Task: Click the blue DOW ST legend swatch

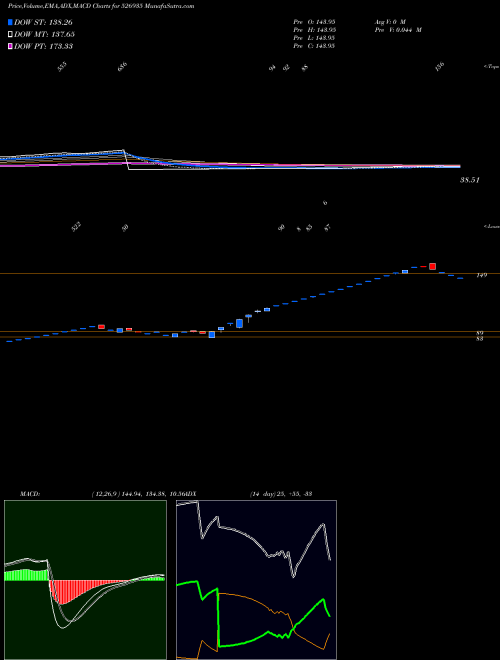Action: coord(10,22)
